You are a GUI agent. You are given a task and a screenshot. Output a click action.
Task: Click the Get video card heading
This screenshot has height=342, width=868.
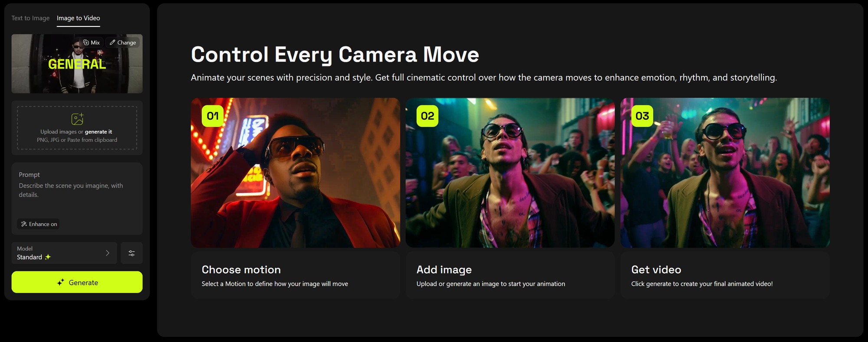pyautogui.click(x=656, y=270)
